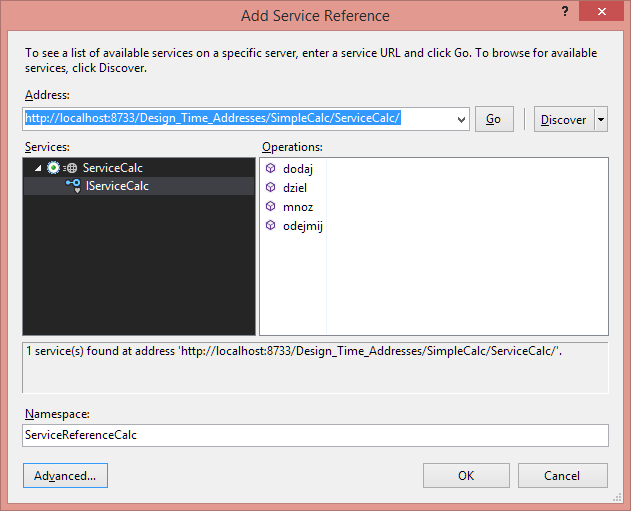Open the Advanced settings button

tap(65, 476)
